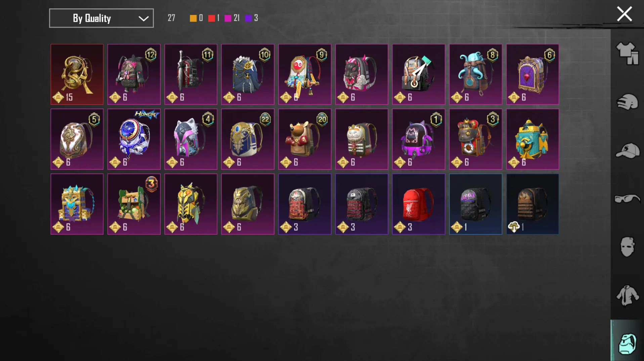Click the cloud download icon on last backpack
This screenshot has width=644, height=361.
[x=514, y=227]
